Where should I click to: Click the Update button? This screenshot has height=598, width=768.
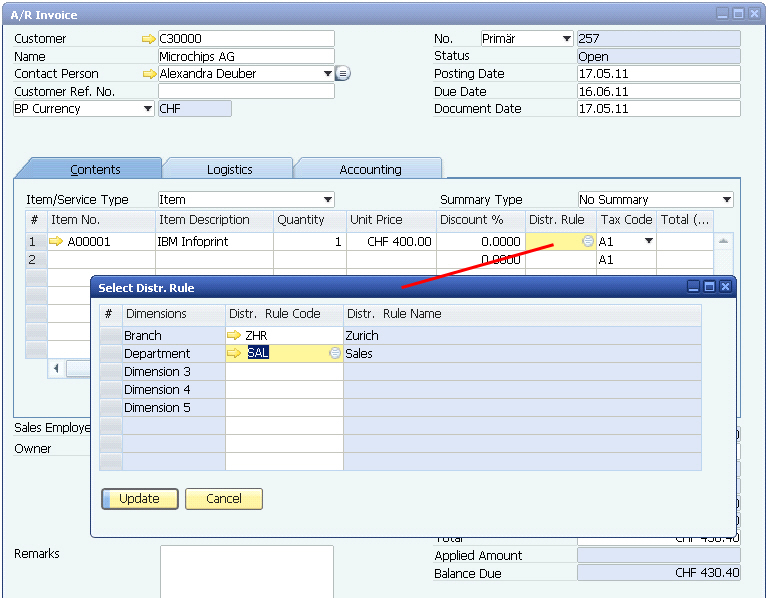[140, 499]
